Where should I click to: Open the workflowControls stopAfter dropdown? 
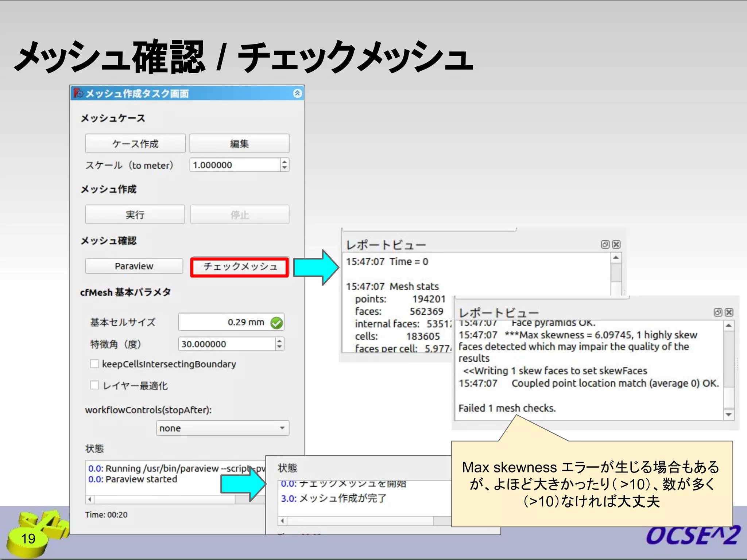pyautogui.click(x=222, y=428)
